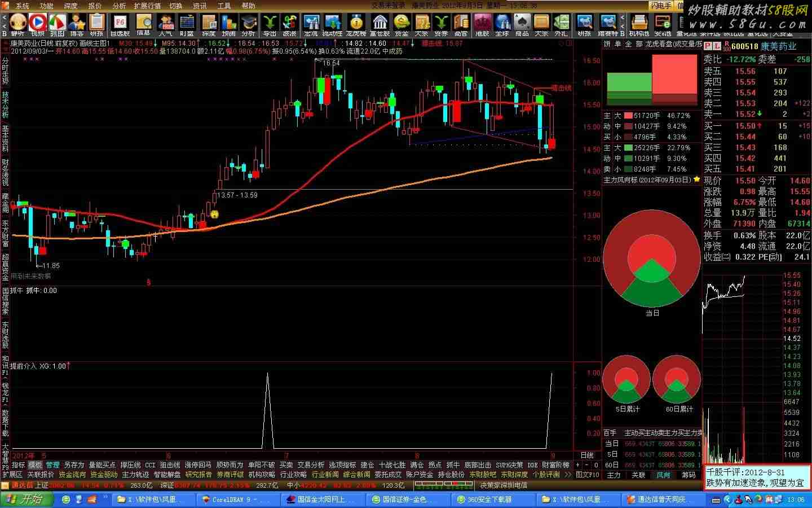Select the 十战七胜 indicator tab
Image resolution: width=812 pixels, height=508 pixels.
click(392, 465)
